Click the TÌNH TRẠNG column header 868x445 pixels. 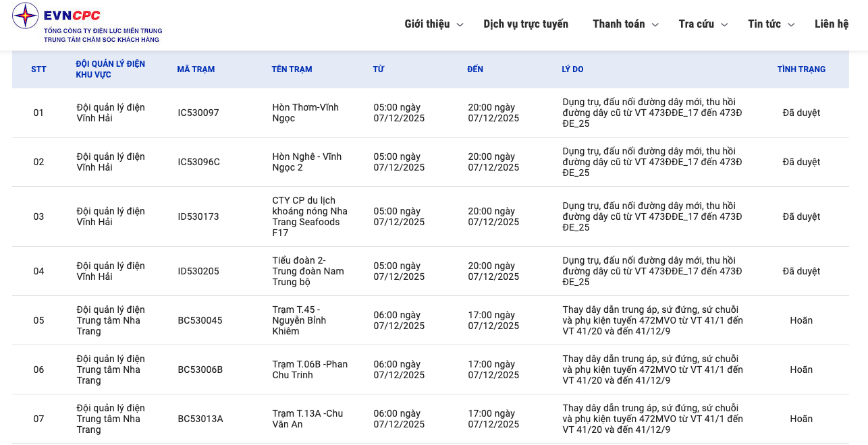click(801, 69)
